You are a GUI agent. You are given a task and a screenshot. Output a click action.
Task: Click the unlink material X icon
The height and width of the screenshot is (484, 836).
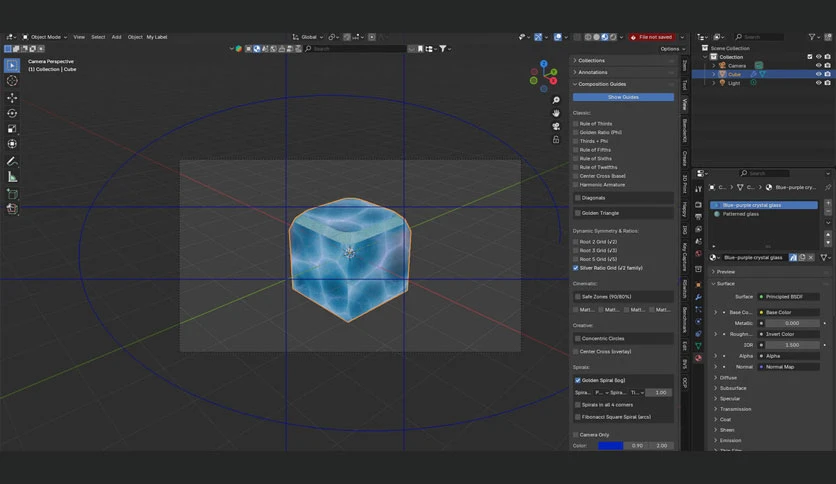tap(811, 257)
